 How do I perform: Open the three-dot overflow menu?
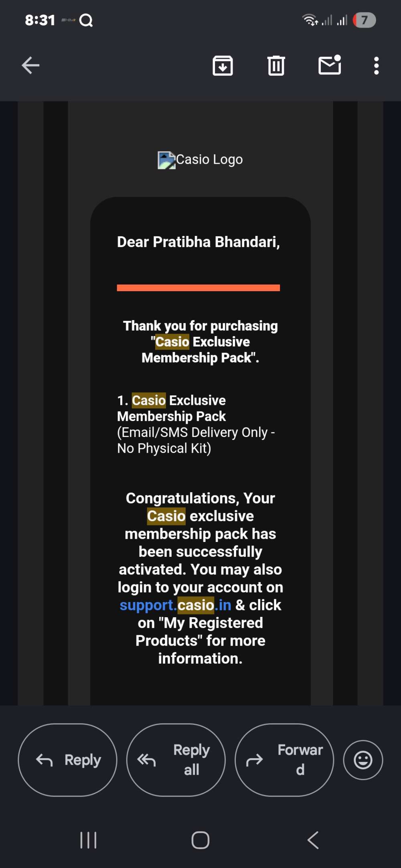pos(376,66)
